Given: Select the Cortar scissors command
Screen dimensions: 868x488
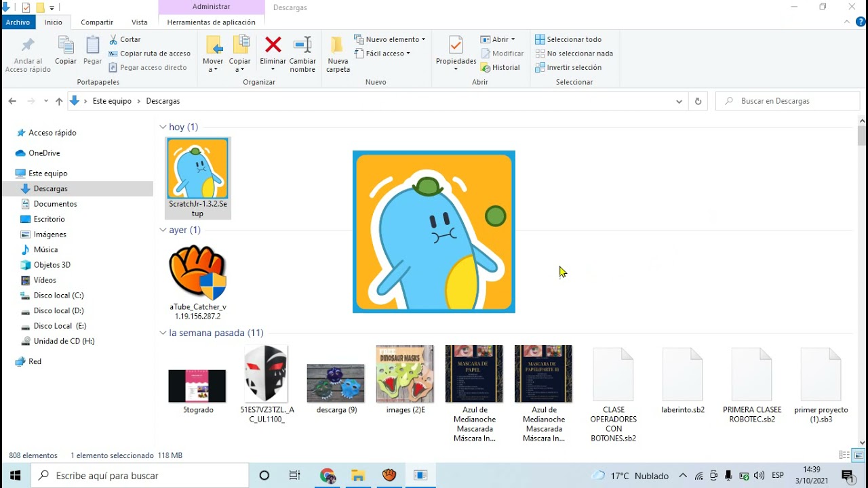Looking at the screenshot, I should pyautogui.click(x=125, y=39).
